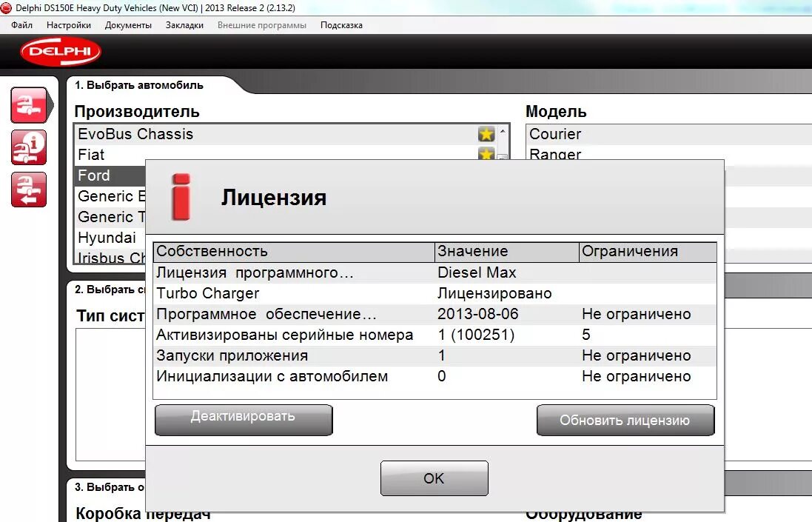Open the Файл menu

21,25
